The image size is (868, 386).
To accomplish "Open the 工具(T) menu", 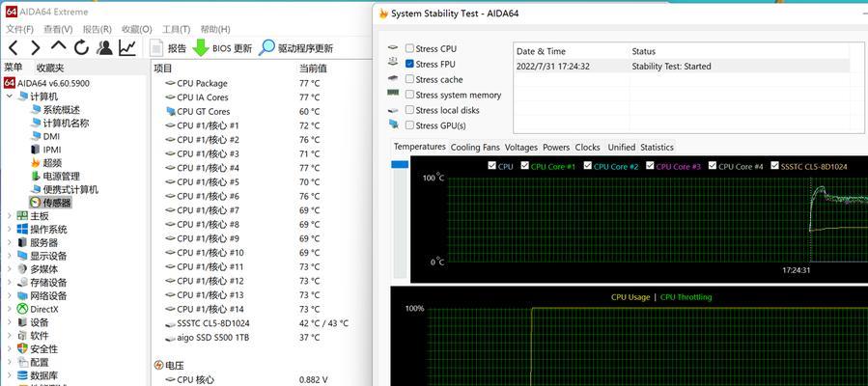I will [x=176, y=29].
